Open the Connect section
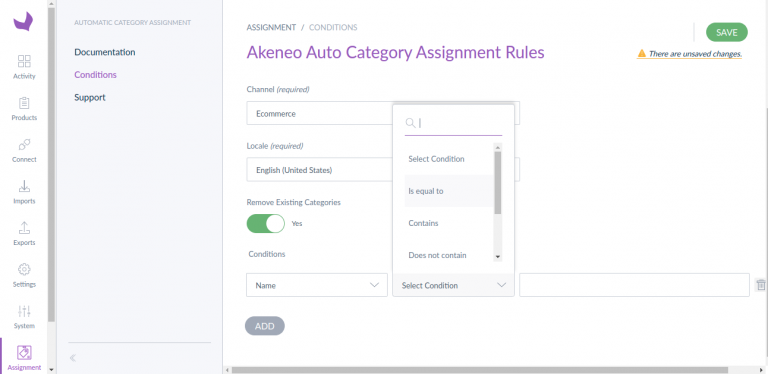Image resolution: width=768 pixels, height=374 pixels. point(24,150)
